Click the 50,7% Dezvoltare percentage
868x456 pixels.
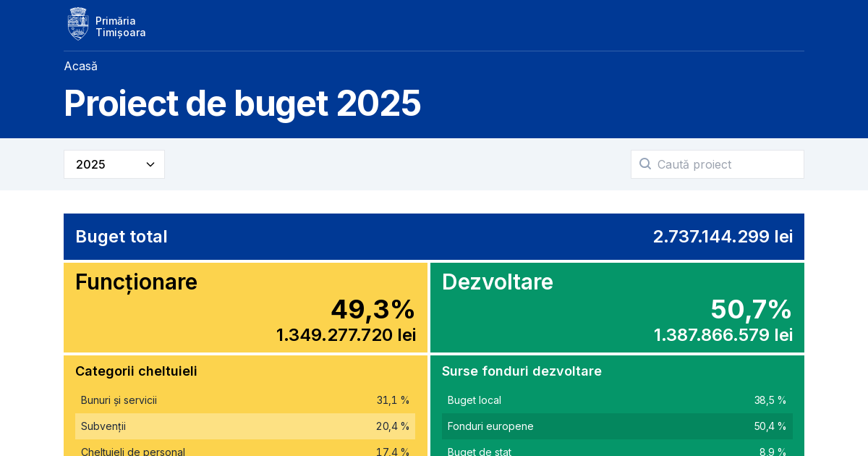tap(751, 310)
